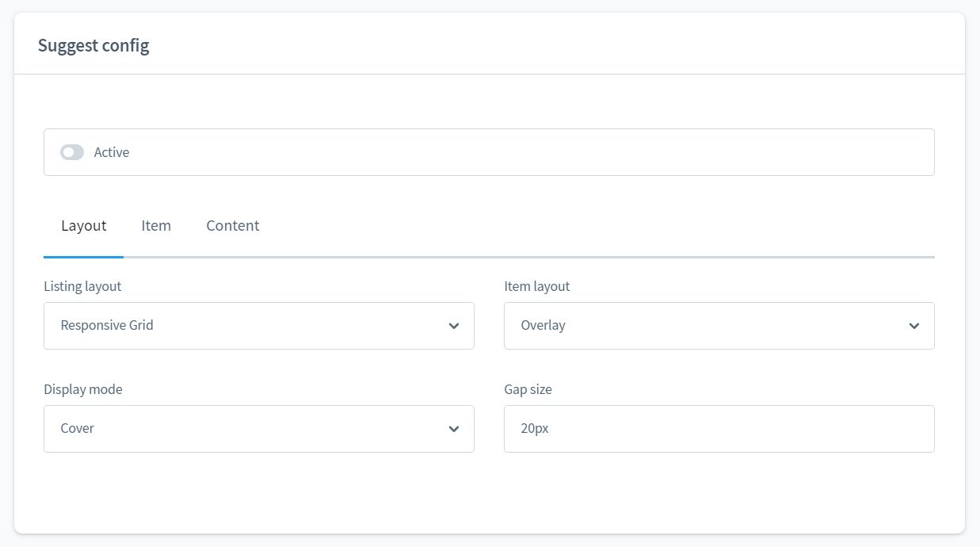Click the Listing layout field label
The image size is (980, 547).
coord(82,286)
